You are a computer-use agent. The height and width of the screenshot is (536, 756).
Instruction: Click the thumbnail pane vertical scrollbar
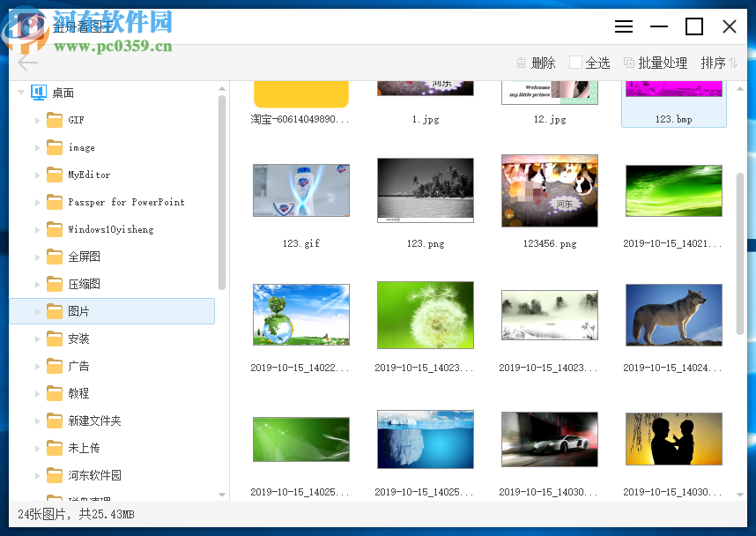740,254
